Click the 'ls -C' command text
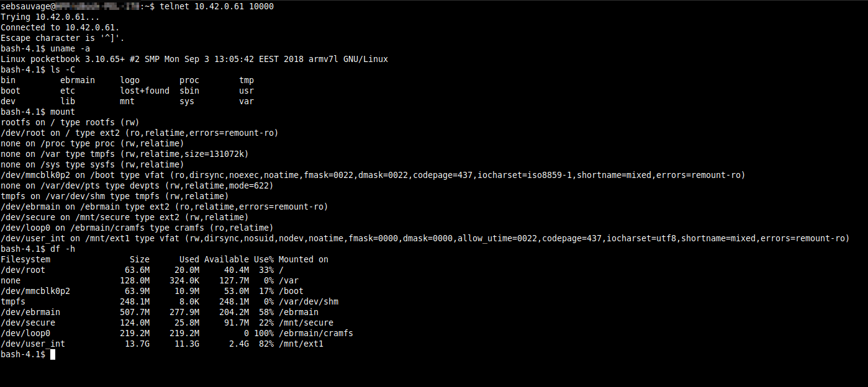 pyautogui.click(x=63, y=69)
